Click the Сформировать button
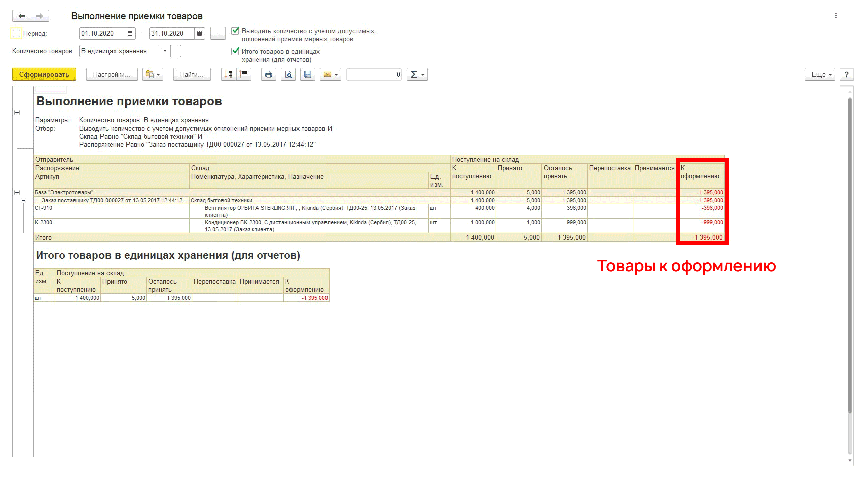 (44, 75)
